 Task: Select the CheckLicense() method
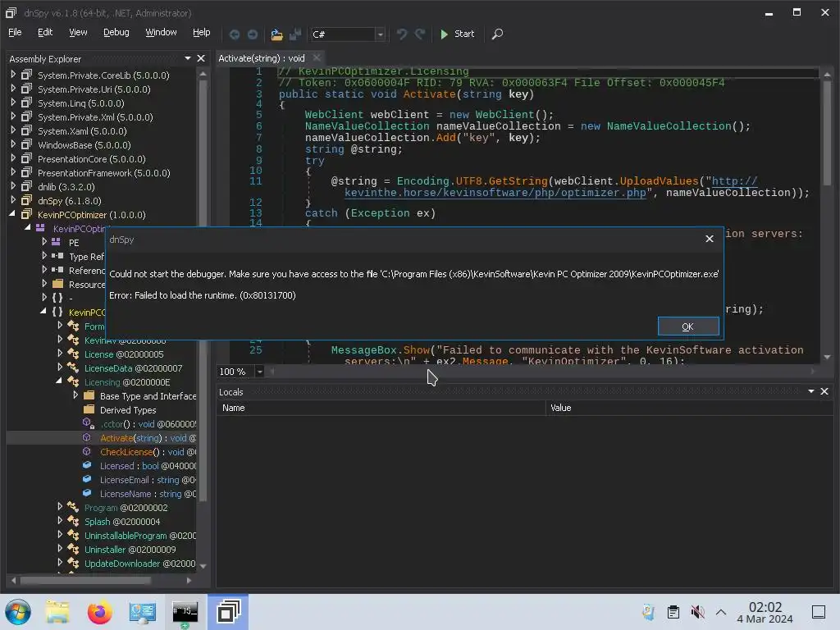(x=148, y=452)
